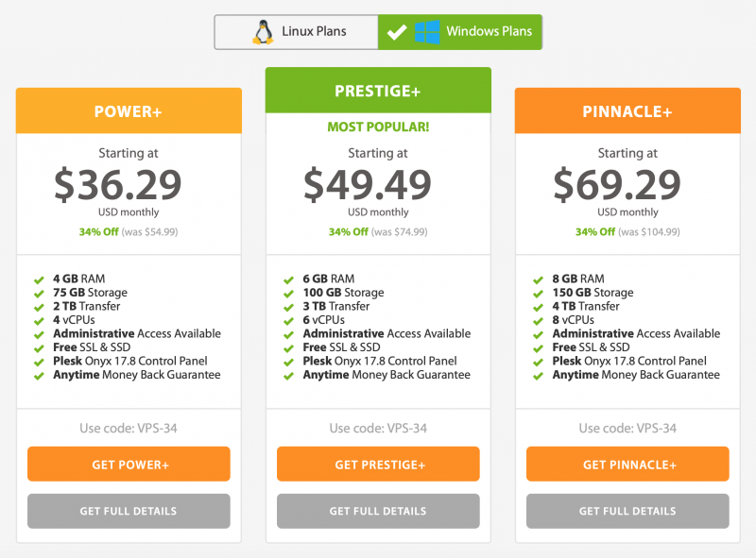Open full details for the Power+ plan
This screenshot has height=558, width=756.
pos(129,511)
